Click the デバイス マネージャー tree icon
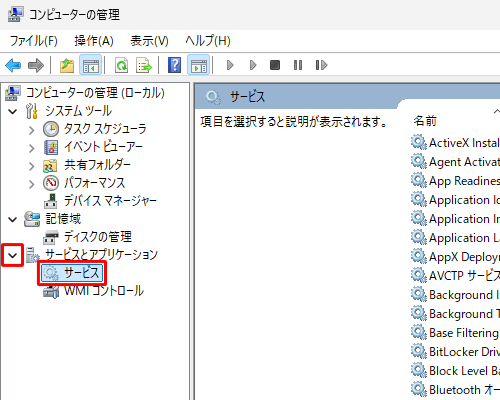The image size is (500, 400). point(51,201)
